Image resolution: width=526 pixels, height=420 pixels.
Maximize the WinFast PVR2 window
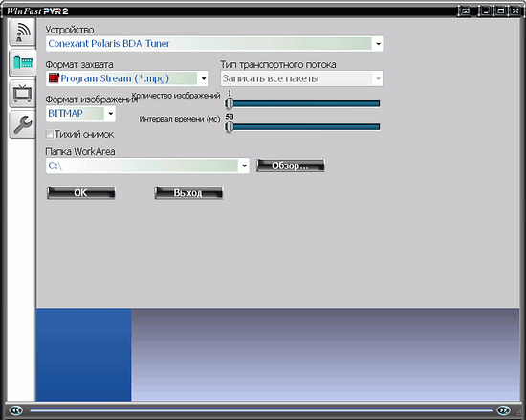pyautogui.click(x=500, y=11)
